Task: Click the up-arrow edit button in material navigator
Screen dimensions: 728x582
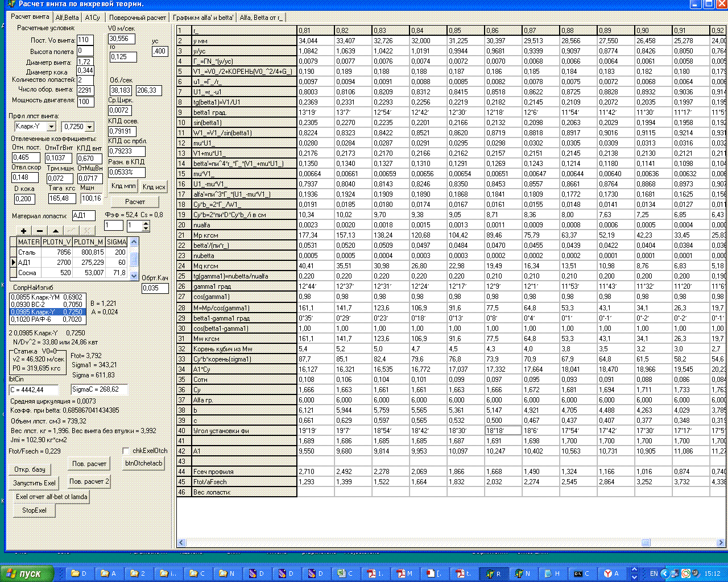Action: (x=55, y=231)
